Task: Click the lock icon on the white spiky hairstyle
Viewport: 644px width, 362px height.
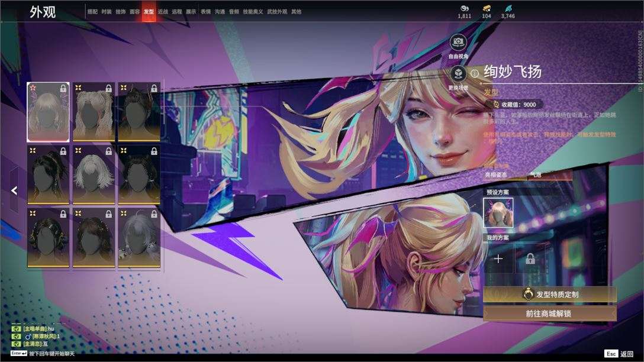Action: point(108,151)
